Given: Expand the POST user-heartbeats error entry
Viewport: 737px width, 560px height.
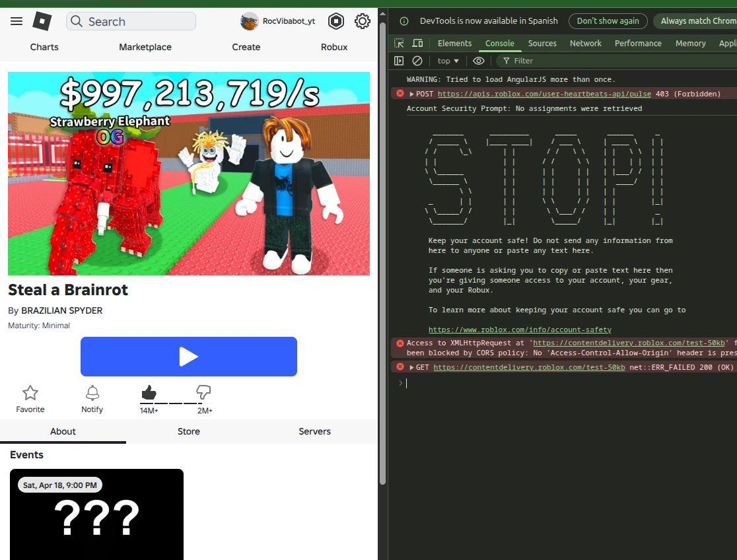Looking at the screenshot, I should coord(410,94).
